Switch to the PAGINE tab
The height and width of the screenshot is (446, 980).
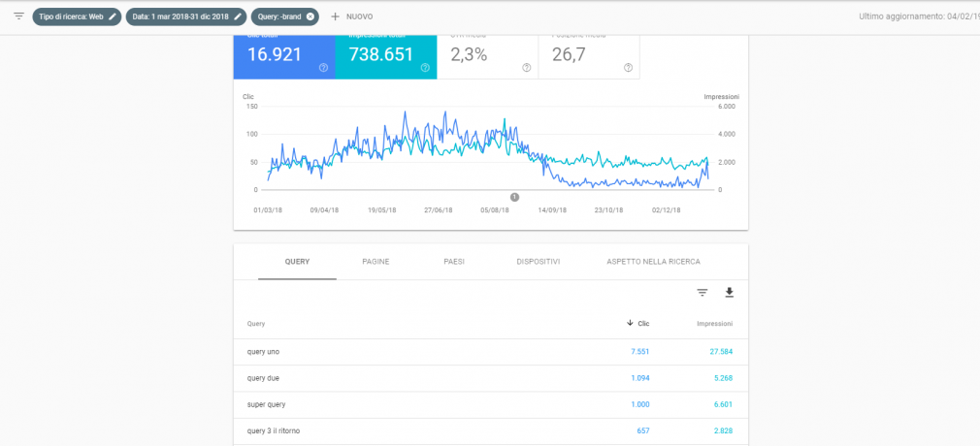tap(376, 262)
